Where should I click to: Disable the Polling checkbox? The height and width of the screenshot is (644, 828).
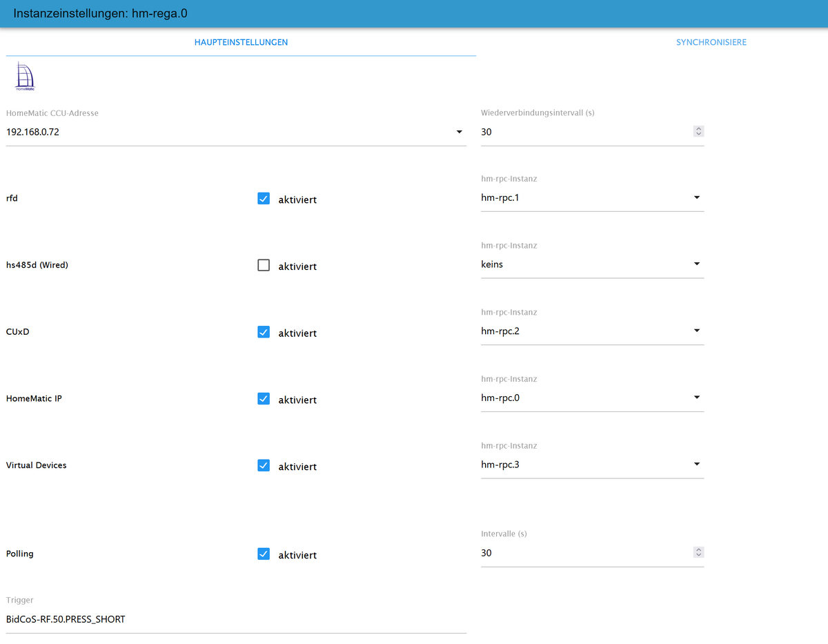(x=264, y=554)
